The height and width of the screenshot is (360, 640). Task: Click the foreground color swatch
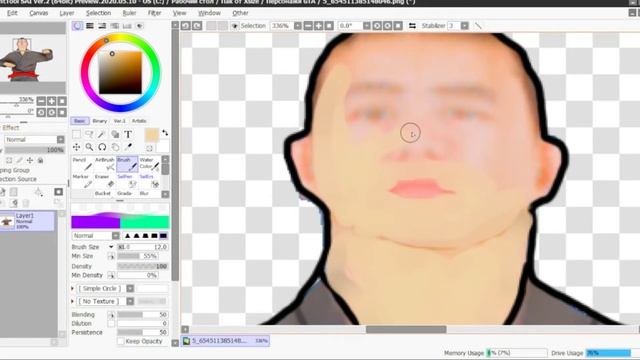pyautogui.click(x=152, y=135)
